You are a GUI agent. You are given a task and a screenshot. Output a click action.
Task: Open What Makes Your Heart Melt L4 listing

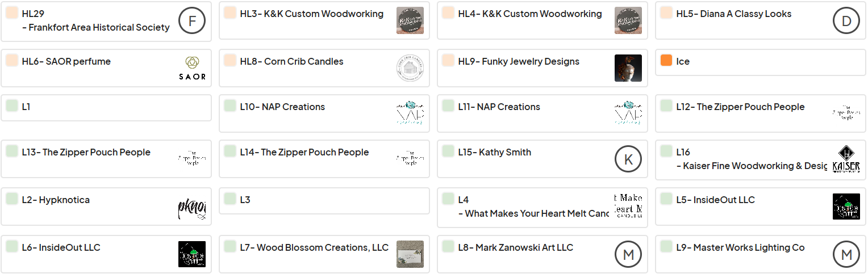click(x=542, y=207)
